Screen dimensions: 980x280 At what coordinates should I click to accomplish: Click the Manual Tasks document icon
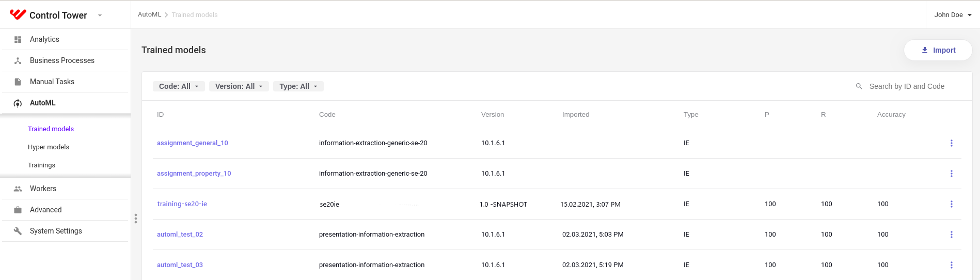tap(18, 82)
